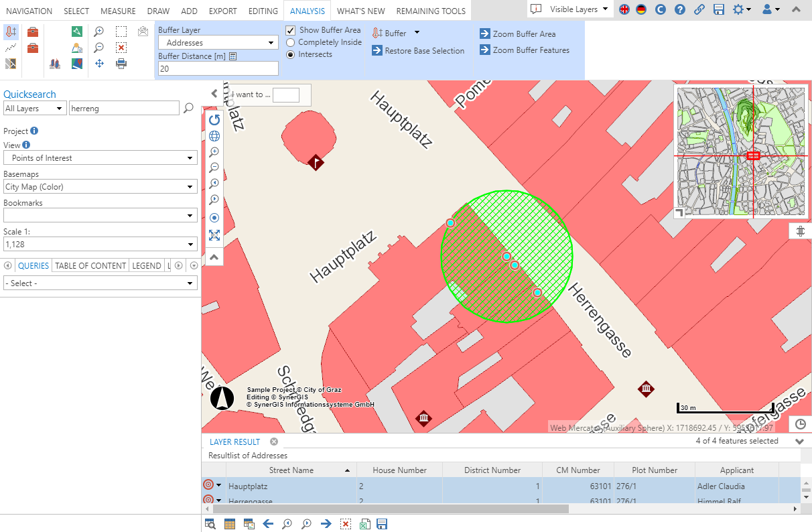This screenshot has height=532, width=812.
Task: Open the print map tool
Action: (121, 64)
